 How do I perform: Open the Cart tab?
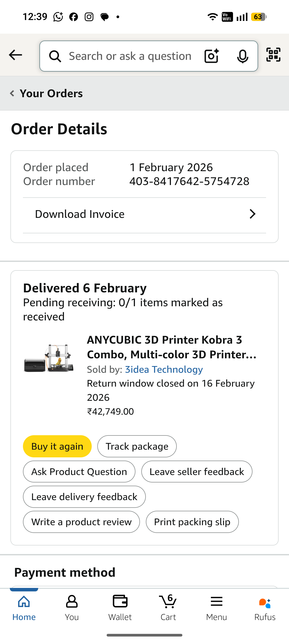168,608
